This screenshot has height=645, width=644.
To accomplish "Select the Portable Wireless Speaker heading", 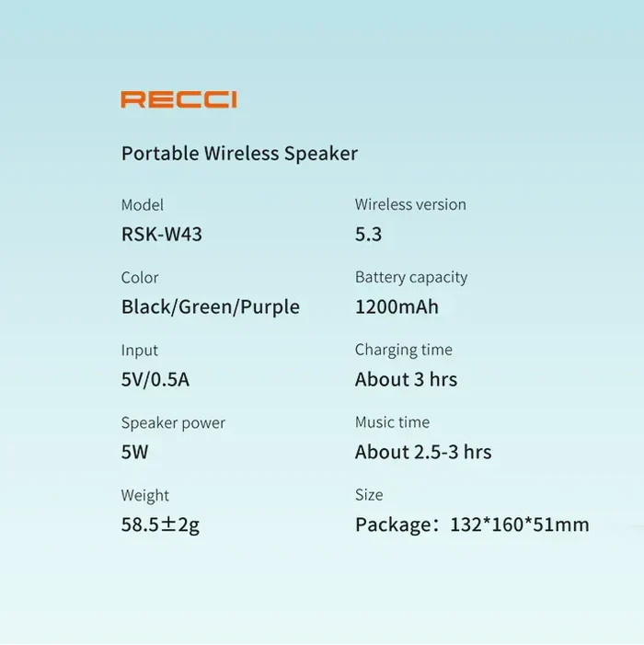I will pyautogui.click(x=239, y=154).
